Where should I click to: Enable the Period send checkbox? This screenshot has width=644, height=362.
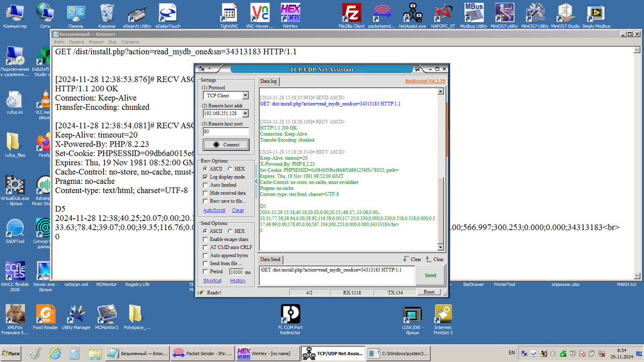206,272
